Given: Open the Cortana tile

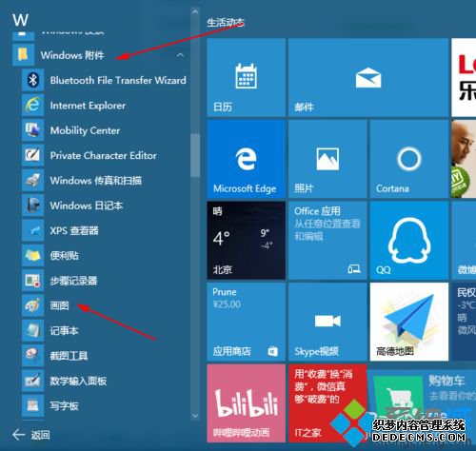Looking at the screenshot, I should (409, 159).
